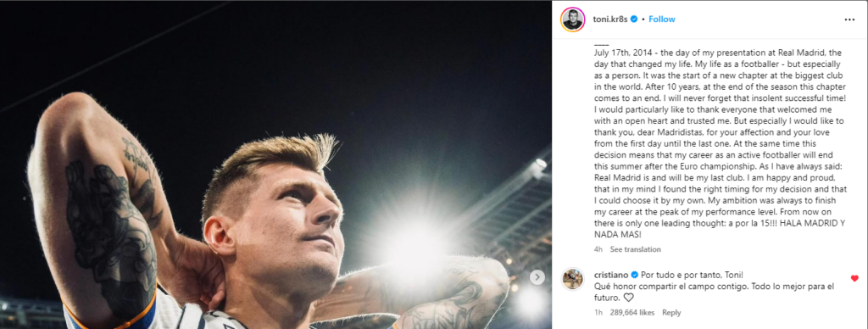Screen dimensions: 868x329
Task: Click the caption text starting July 17th, 2014
Action: [x=720, y=143]
